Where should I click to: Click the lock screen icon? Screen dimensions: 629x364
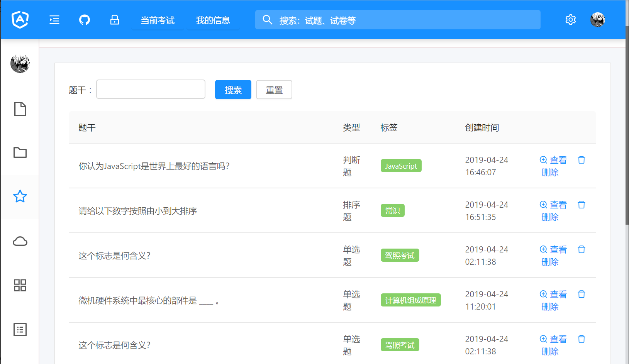[x=115, y=20]
